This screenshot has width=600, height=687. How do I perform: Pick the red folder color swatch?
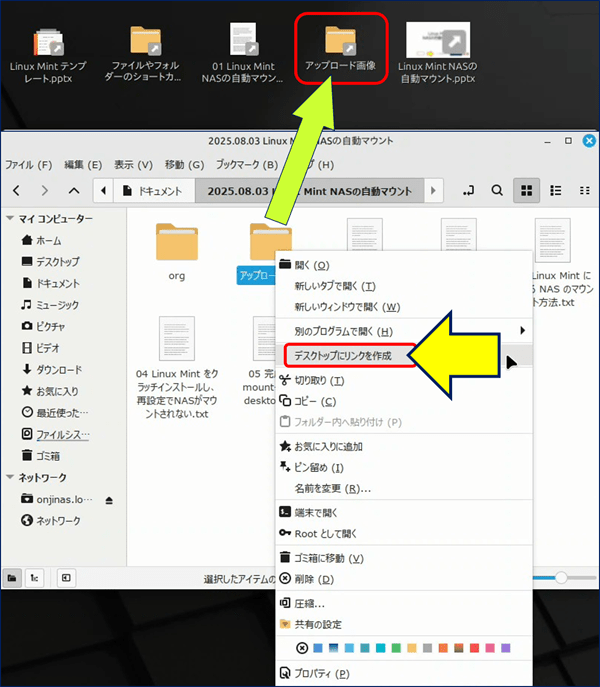[x=474, y=648]
